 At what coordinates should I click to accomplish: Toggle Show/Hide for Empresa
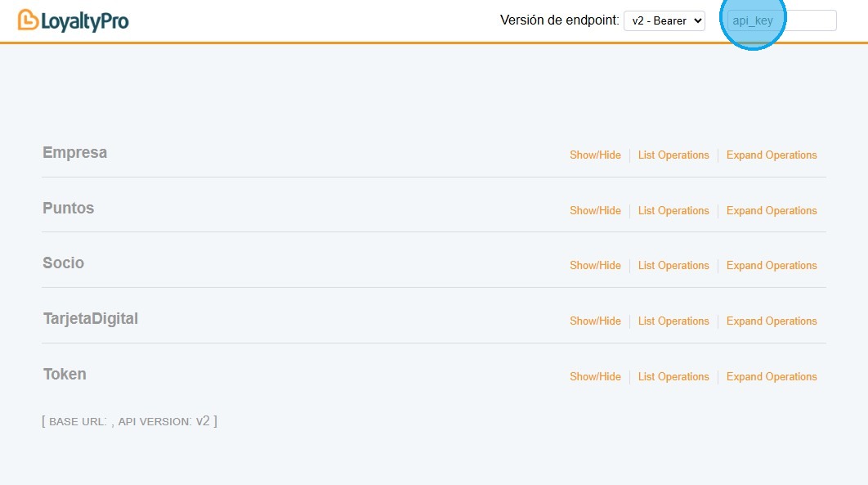coord(595,155)
